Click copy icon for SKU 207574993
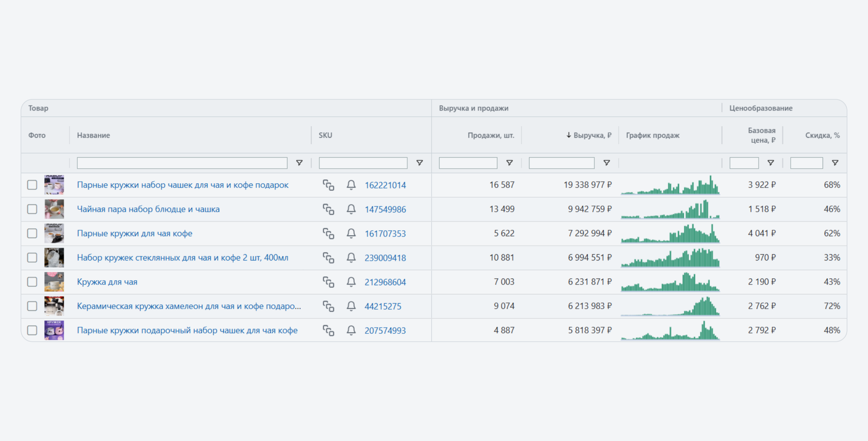 pyautogui.click(x=328, y=330)
